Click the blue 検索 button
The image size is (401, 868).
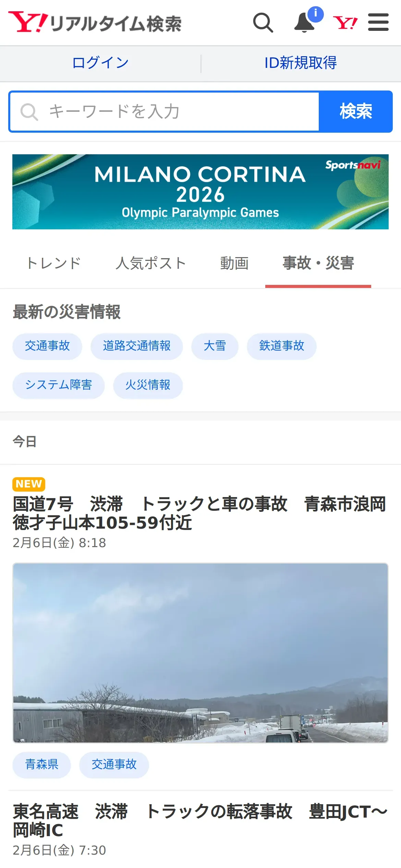(356, 112)
